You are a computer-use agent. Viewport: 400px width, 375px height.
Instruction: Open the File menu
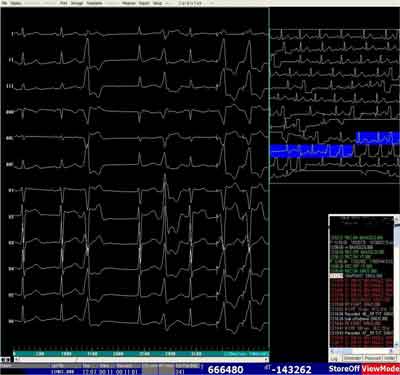coord(4,3)
